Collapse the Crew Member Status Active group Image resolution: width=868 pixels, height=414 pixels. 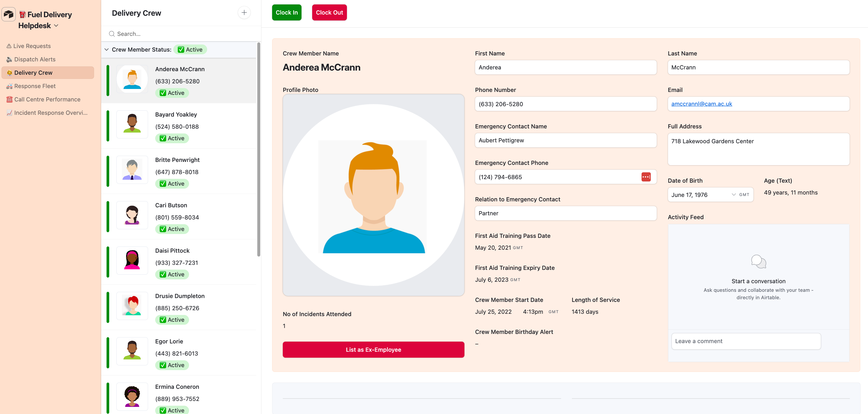tap(107, 50)
